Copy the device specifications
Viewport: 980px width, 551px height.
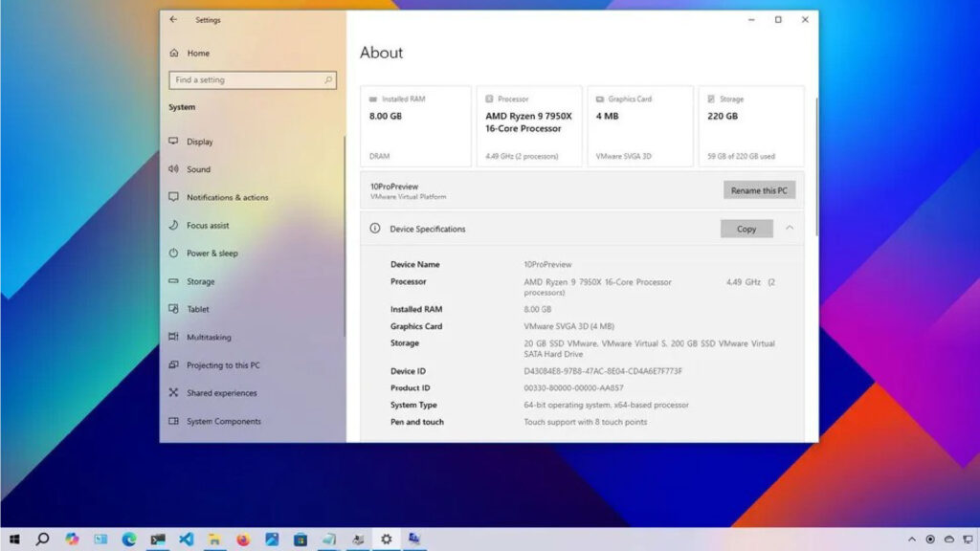[746, 229]
